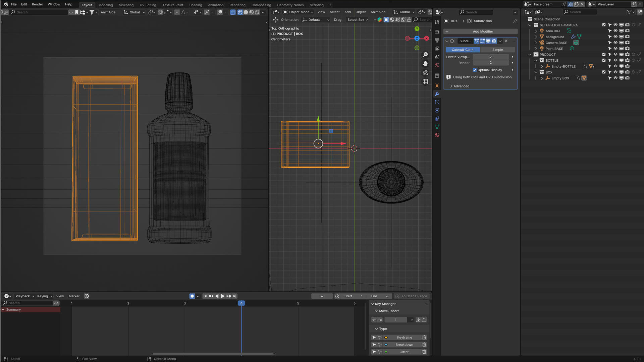Open the Object Mode dropdown
This screenshot has height=362, width=644.
coord(298,12)
